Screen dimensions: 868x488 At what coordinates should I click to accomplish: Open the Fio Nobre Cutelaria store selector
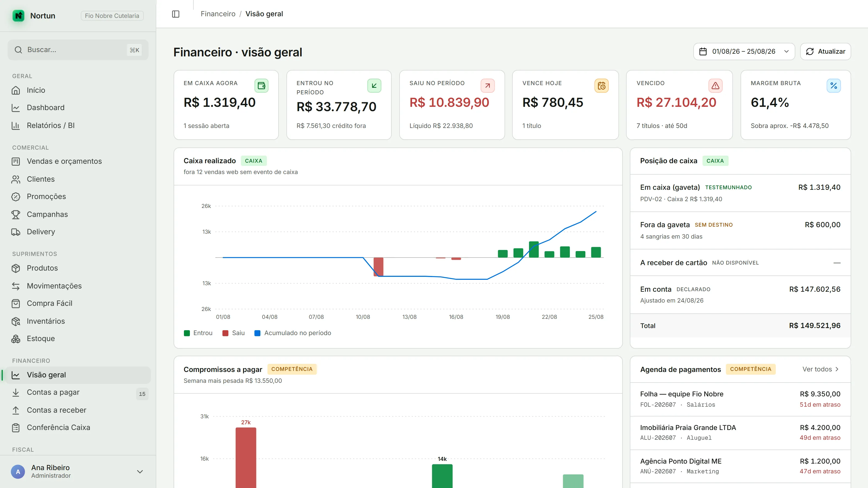[x=112, y=16]
